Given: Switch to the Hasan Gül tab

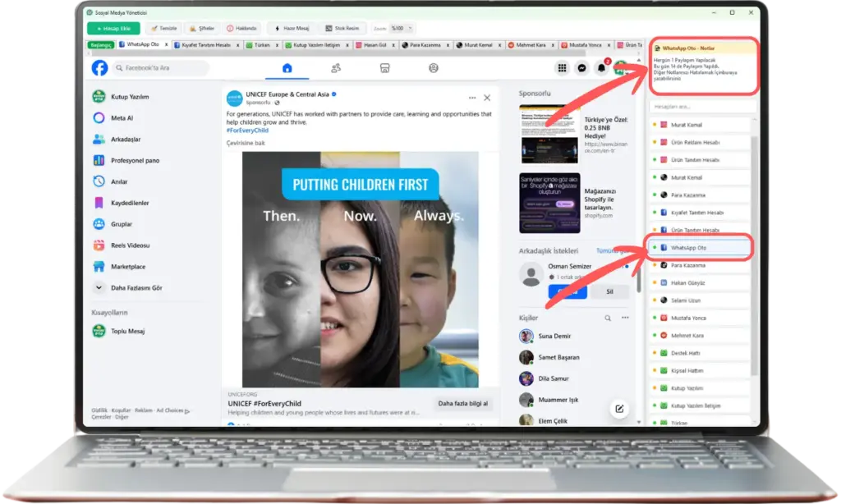Looking at the screenshot, I should [375, 45].
